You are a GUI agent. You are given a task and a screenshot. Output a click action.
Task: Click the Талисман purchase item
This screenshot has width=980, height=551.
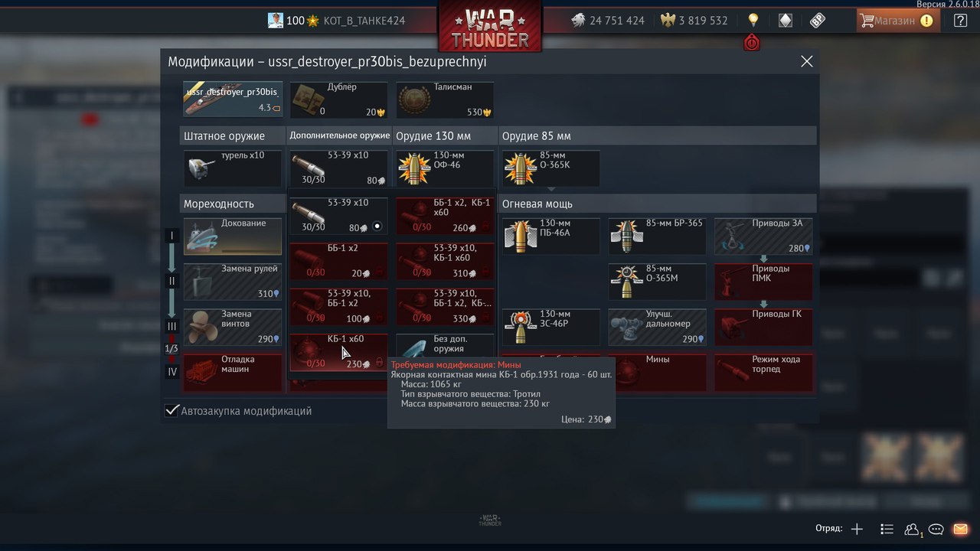coord(445,100)
